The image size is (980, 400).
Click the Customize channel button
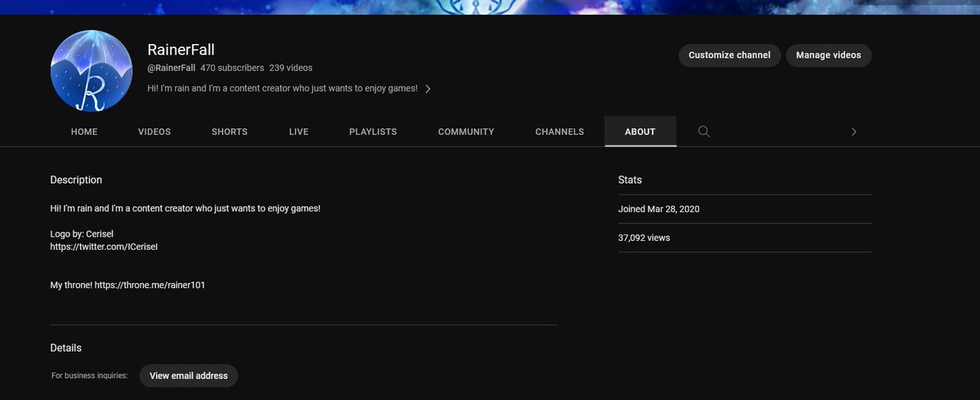729,56
